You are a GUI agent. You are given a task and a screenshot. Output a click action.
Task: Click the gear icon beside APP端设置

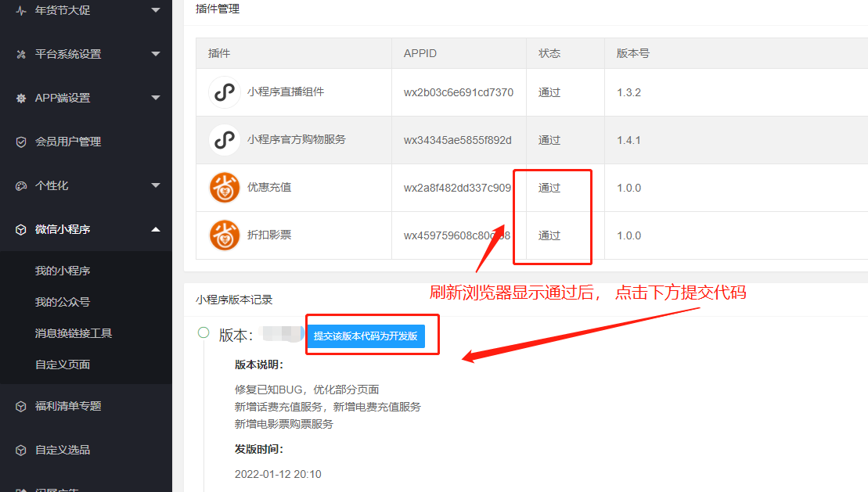(21, 98)
